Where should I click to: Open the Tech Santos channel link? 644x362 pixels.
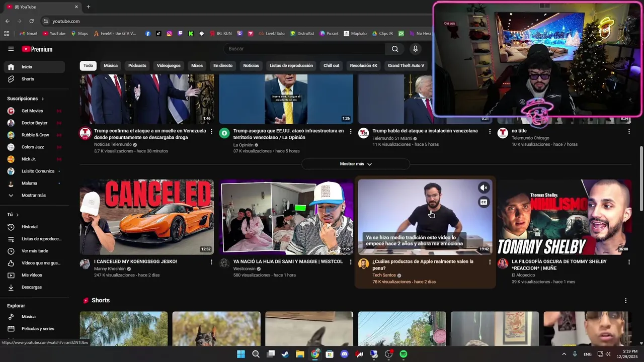[384, 275]
